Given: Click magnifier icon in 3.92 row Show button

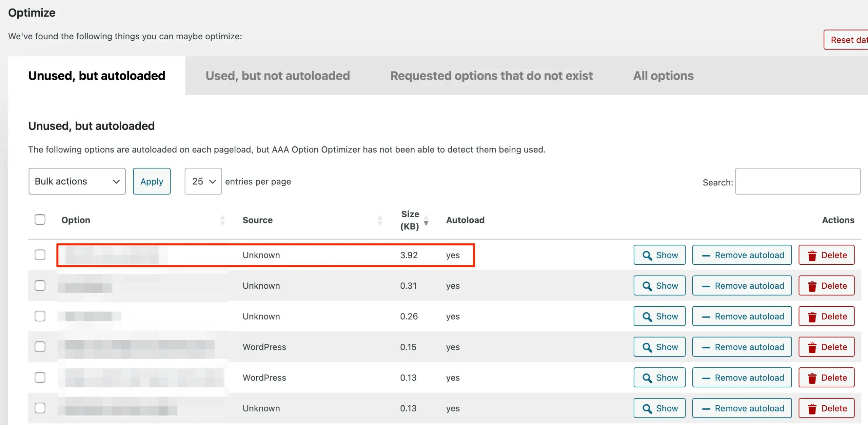Looking at the screenshot, I should coord(647,256).
